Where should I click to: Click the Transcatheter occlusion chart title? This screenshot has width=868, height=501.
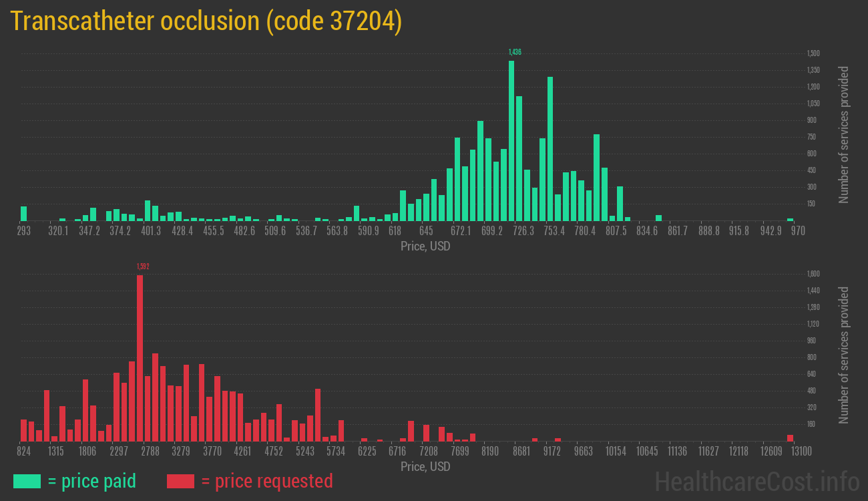[x=206, y=21]
